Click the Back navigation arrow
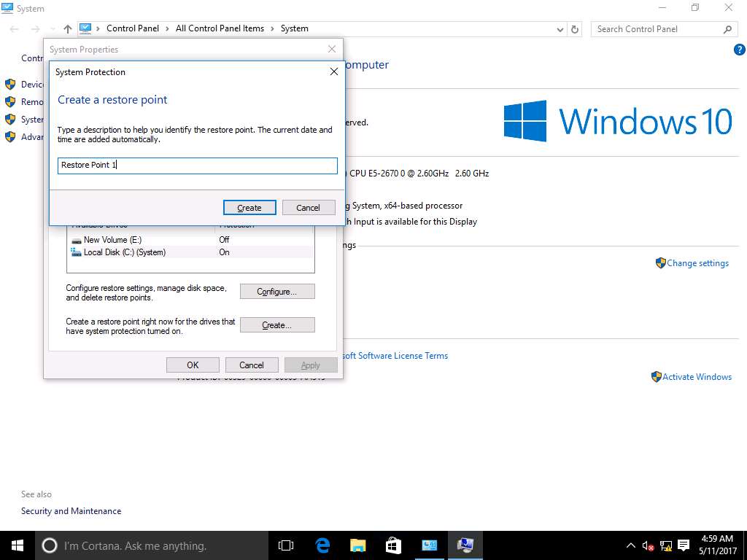This screenshot has width=747, height=560. 15,29
